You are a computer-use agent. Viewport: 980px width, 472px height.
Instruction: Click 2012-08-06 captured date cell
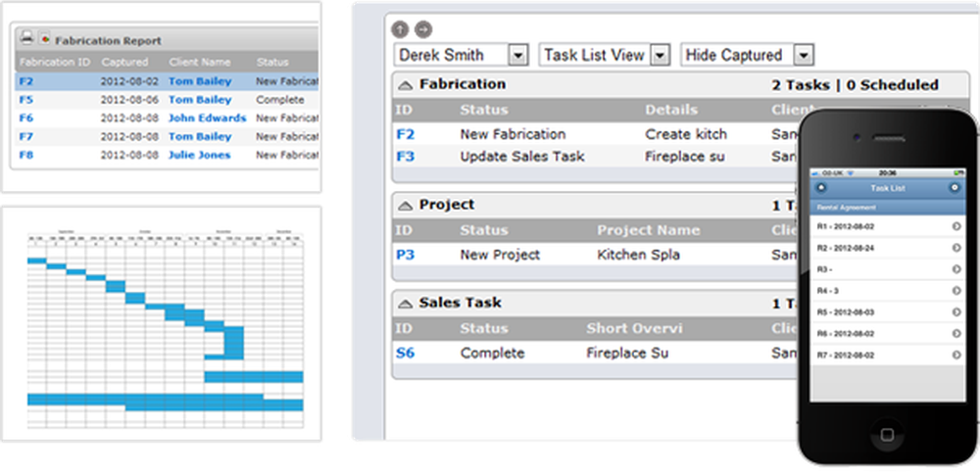coord(130,100)
